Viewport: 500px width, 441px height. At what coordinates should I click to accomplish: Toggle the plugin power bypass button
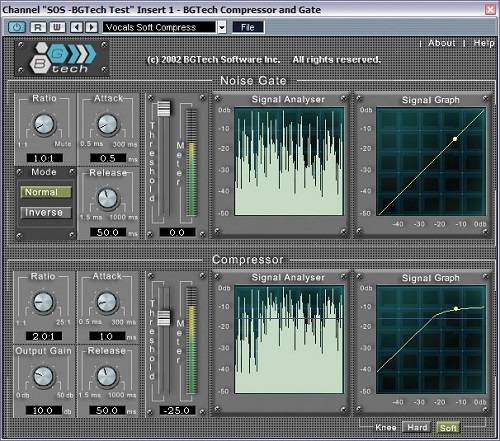(17, 27)
